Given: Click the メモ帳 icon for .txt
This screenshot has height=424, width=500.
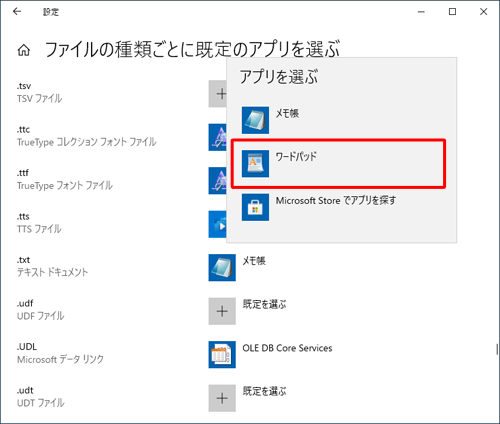Looking at the screenshot, I should point(222,268).
